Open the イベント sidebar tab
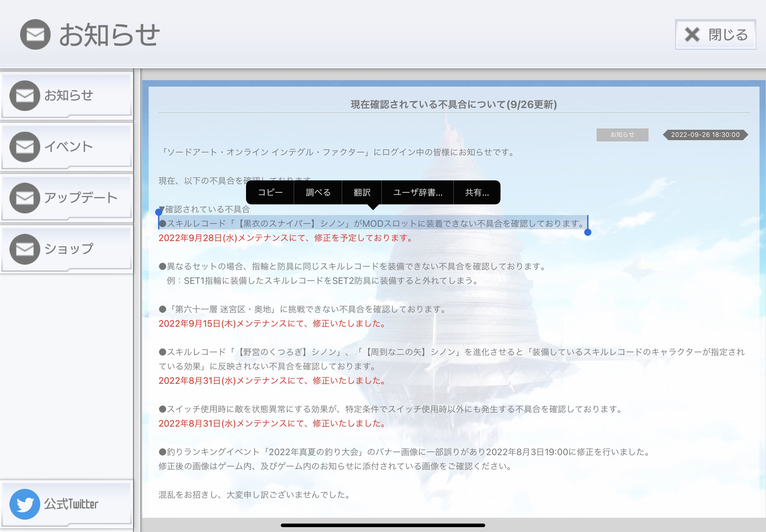766x532 pixels. [67, 147]
